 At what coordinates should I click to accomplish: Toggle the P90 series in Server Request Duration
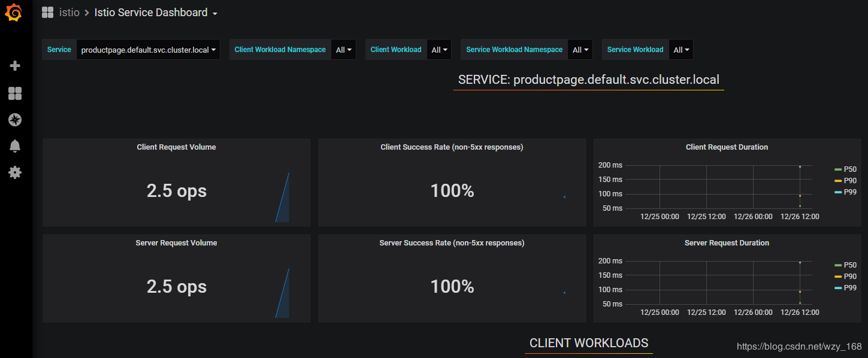point(846,276)
